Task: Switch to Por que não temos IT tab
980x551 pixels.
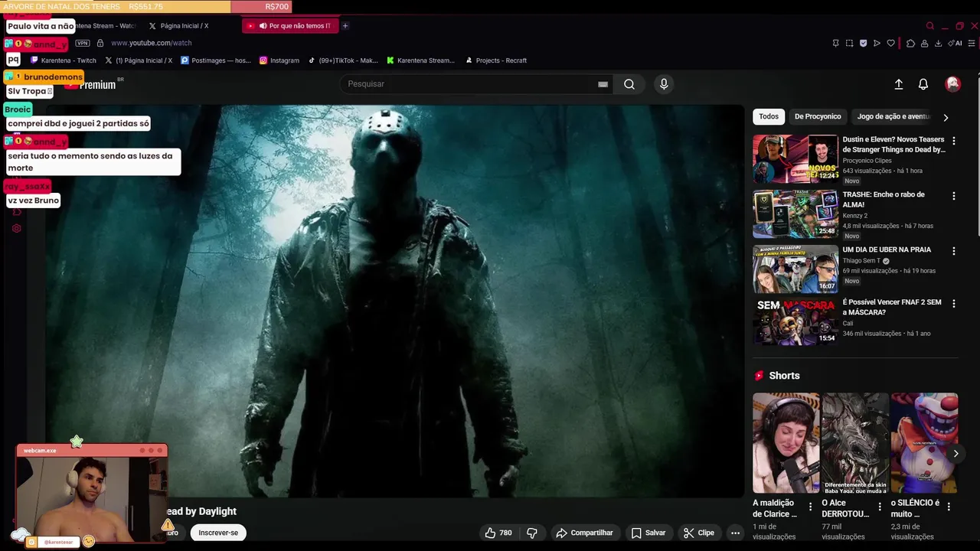Action: pos(291,26)
